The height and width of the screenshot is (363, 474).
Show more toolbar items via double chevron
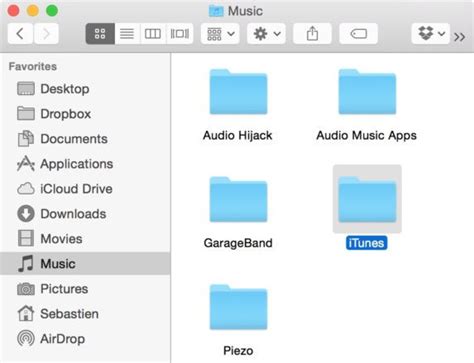tap(460, 36)
